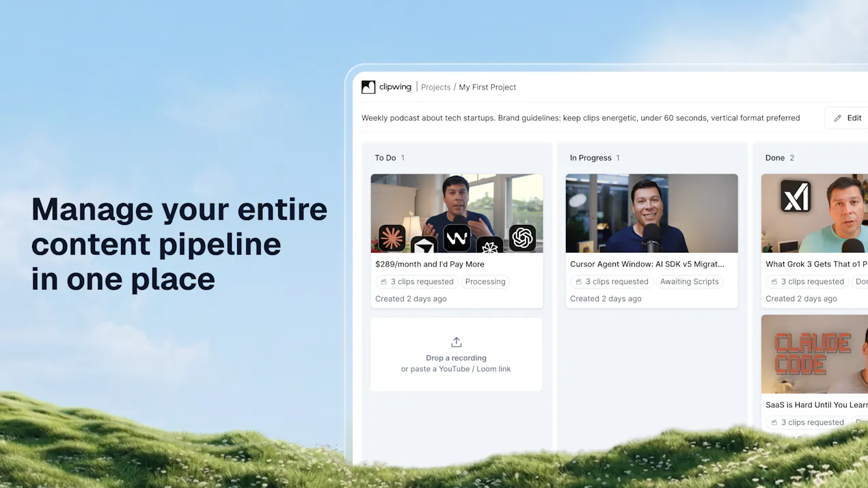Click the clips icon in To Do card badge

click(384, 282)
